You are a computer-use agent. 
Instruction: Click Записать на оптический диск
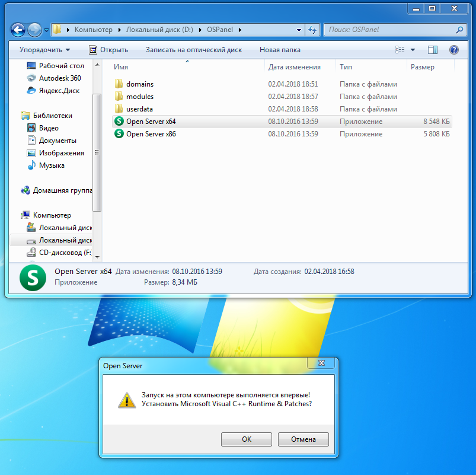tap(193, 50)
